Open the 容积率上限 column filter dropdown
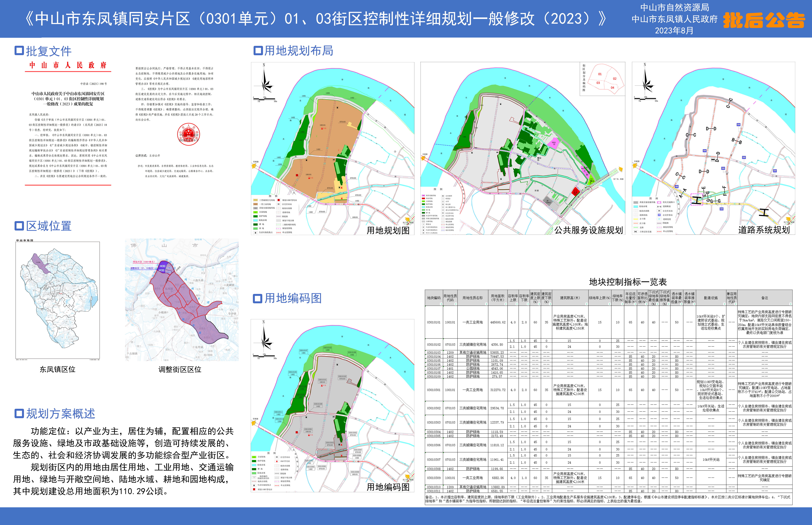Image resolution: width=812 pixels, height=525 pixels. [x=517, y=304]
